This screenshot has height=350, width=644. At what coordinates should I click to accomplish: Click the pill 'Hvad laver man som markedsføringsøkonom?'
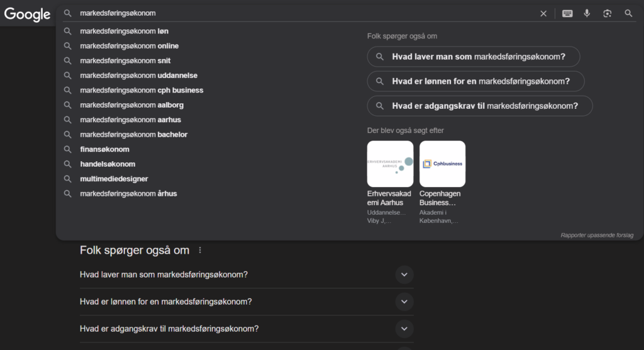474,57
